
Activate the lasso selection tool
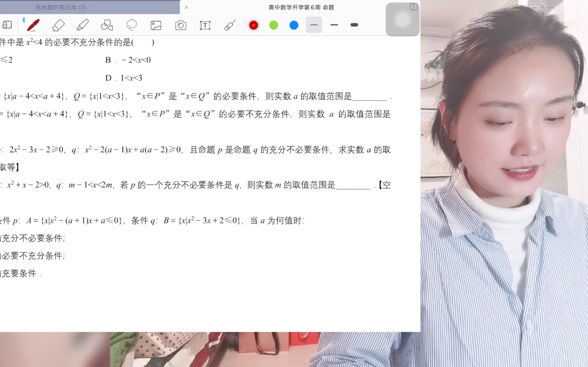point(131,25)
